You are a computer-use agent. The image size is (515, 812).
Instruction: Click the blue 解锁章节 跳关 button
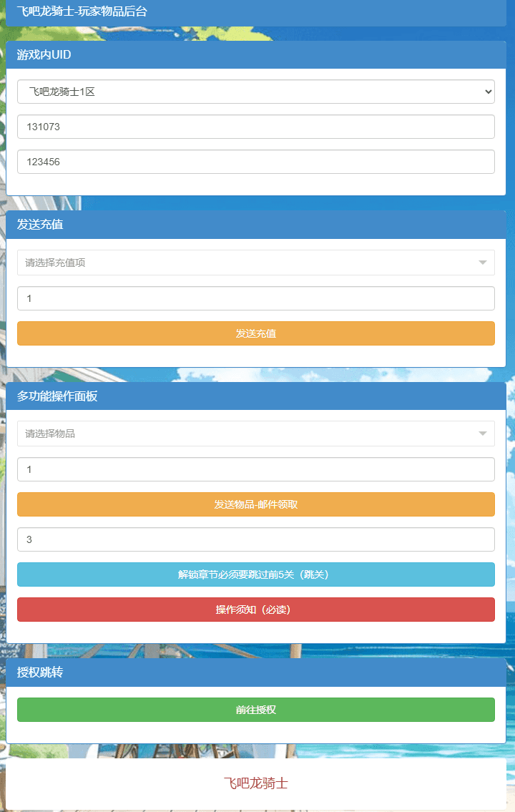click(x=255, y=574)
